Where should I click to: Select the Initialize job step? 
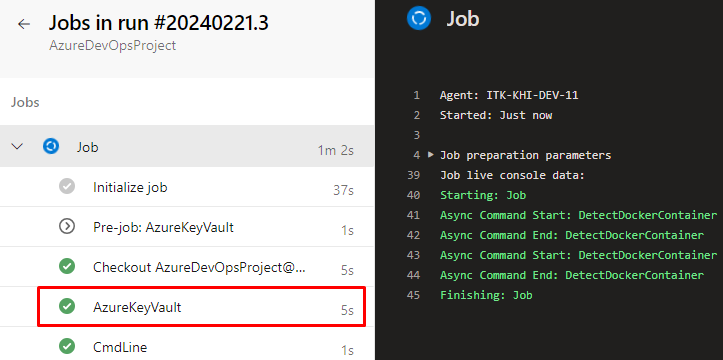pos(187,187)
